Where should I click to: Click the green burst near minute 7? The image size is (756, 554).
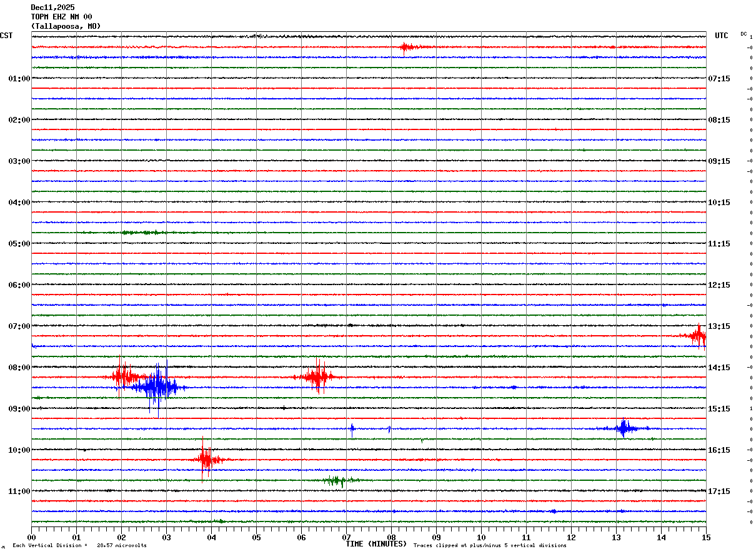(337, 480)
